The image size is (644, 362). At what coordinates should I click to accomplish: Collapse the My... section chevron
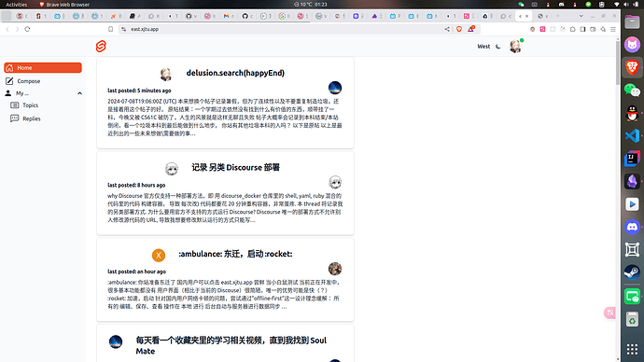pos(79,93)
